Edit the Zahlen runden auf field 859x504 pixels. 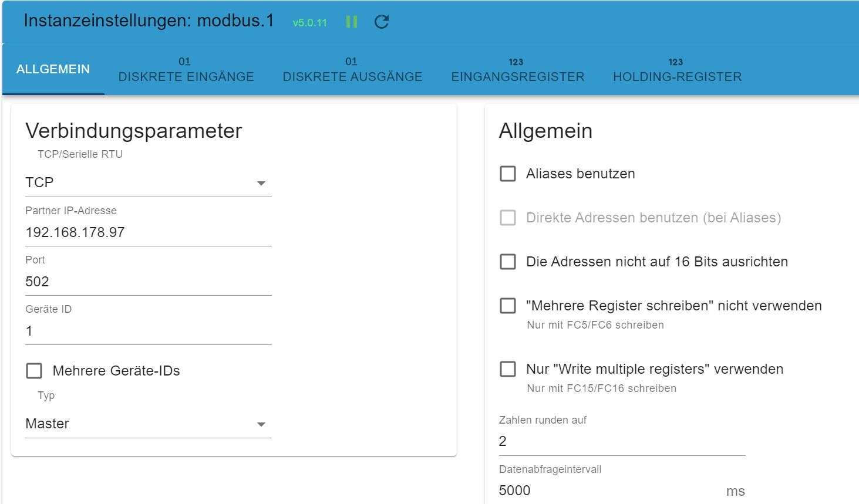[x=622, y=441]
